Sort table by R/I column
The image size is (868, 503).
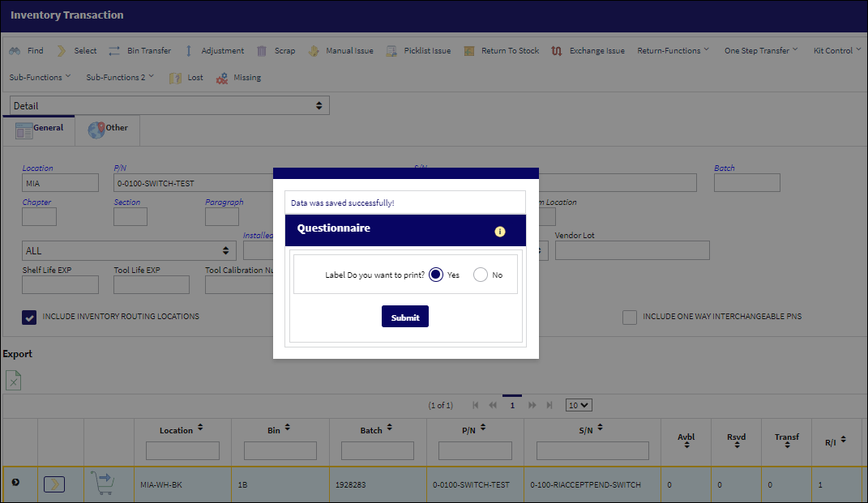pyautogui.click(x=843, y=439)
